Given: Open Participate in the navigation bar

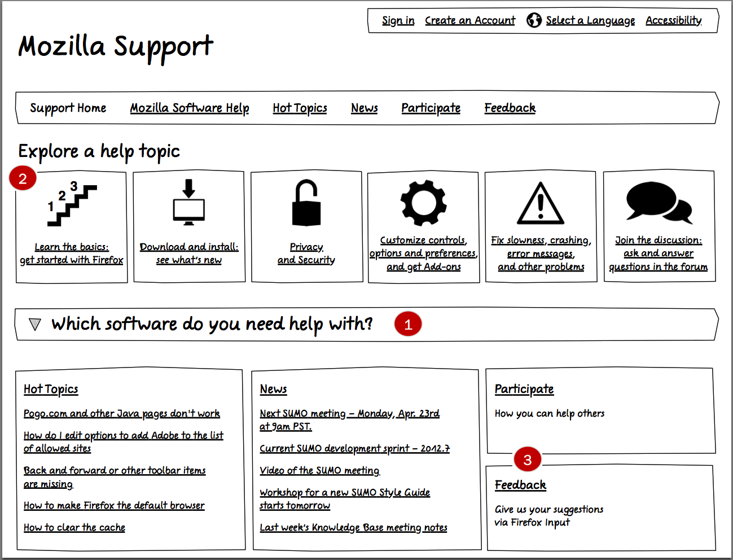Looking at the screenshot, I should pos(431,108).
